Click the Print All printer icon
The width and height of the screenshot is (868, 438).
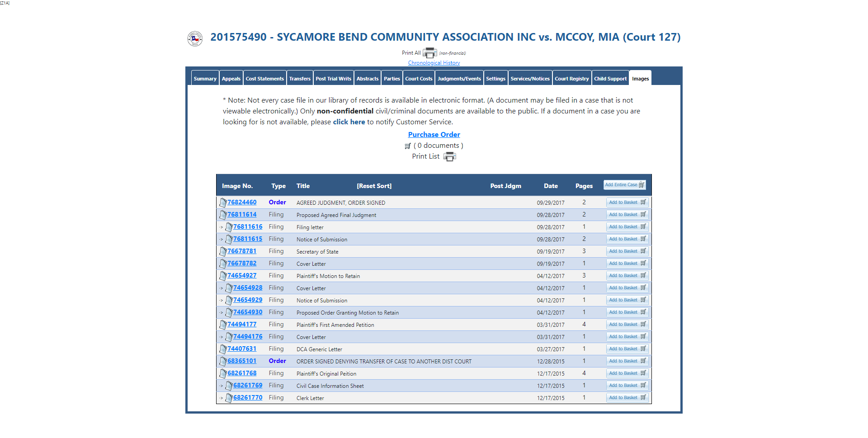429,53
